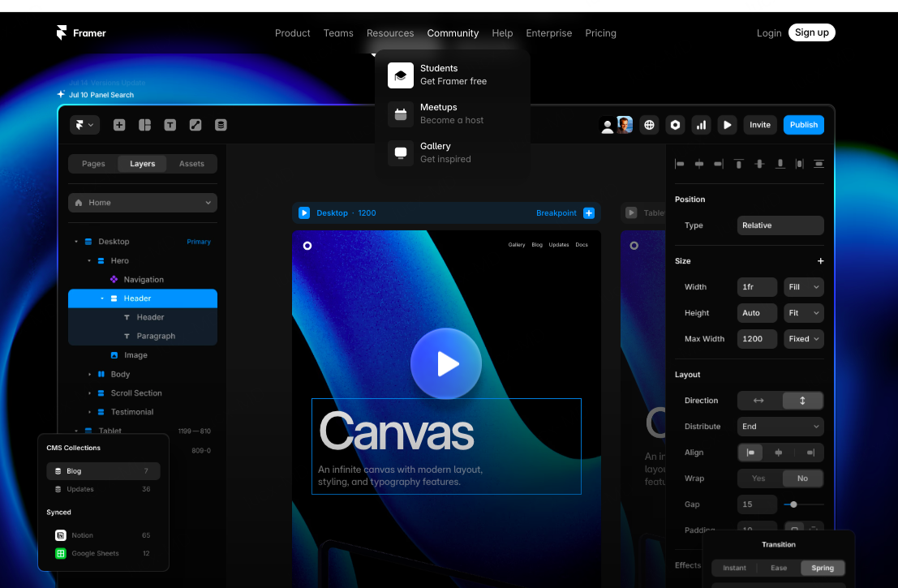Click the Gallery monitor icon
This screenshot has width=898, height=588.
[x=400, y=152]
